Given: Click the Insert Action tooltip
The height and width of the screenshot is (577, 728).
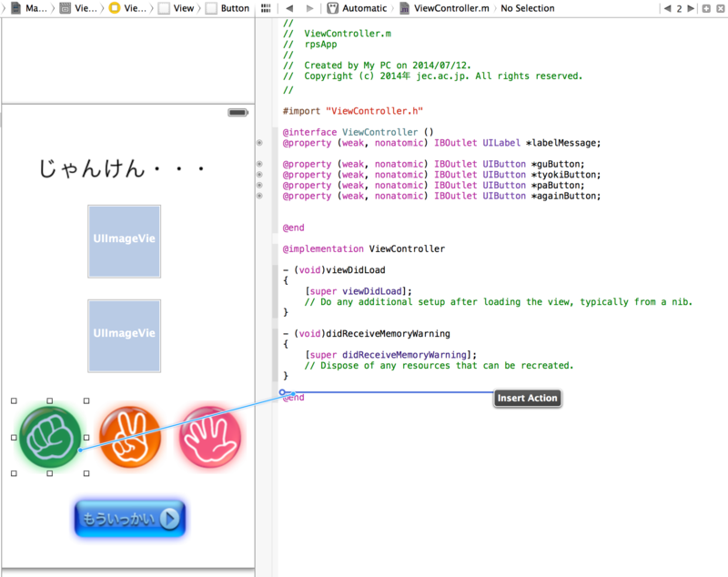Looking at the screenshot, I should [528, 399].
